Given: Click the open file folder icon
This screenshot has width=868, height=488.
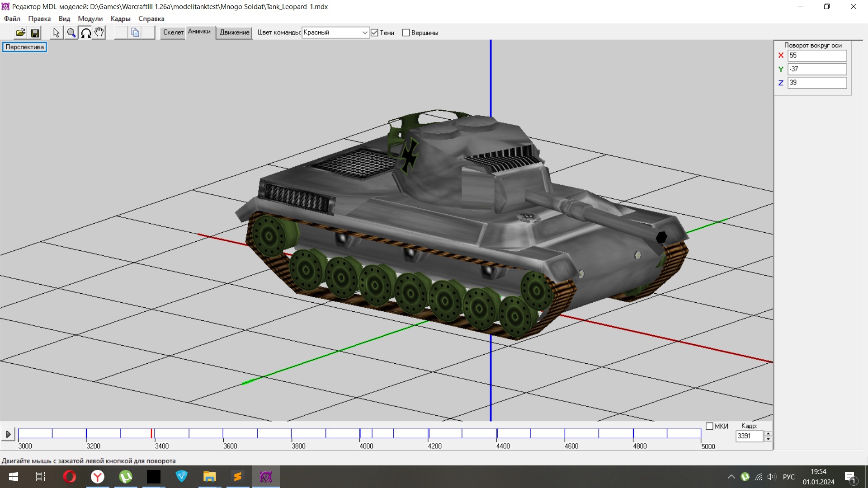Looking at the screenshot, I should click(20, 33).
